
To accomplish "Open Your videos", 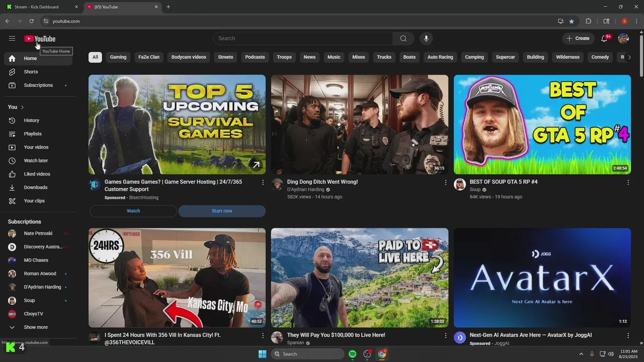I will 38,147.
